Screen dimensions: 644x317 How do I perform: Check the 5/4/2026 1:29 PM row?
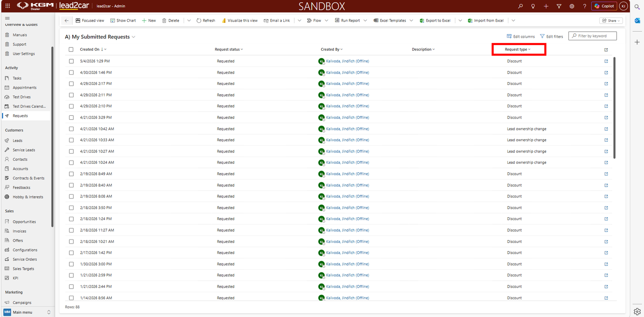[x=71, y=61]
